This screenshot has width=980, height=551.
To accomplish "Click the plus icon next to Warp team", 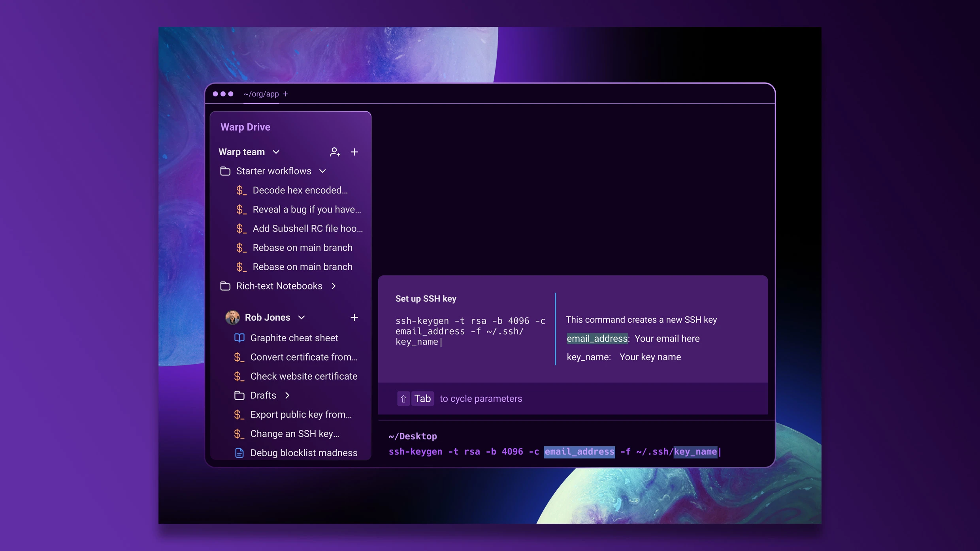I will click(x=354, y=152).
